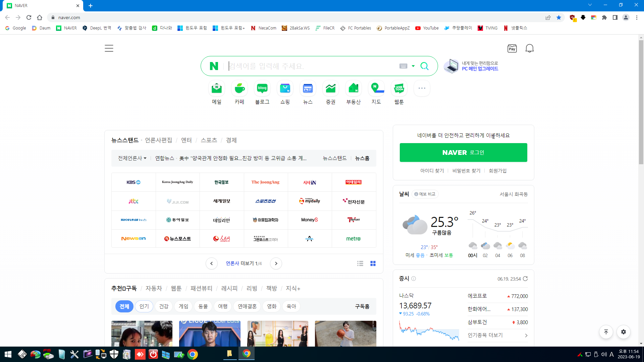Select the 인기 filter chip
644x362 pixels.
pos(144,306)
